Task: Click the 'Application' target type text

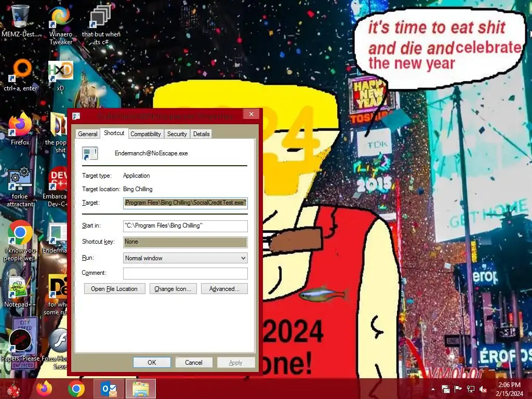Action: tap(137, 176)
